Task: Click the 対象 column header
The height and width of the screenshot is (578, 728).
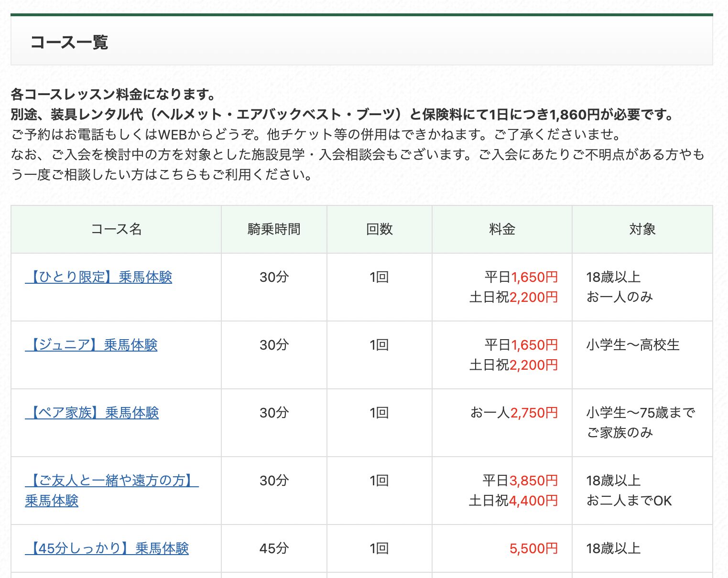Action: tap(642, 229)
